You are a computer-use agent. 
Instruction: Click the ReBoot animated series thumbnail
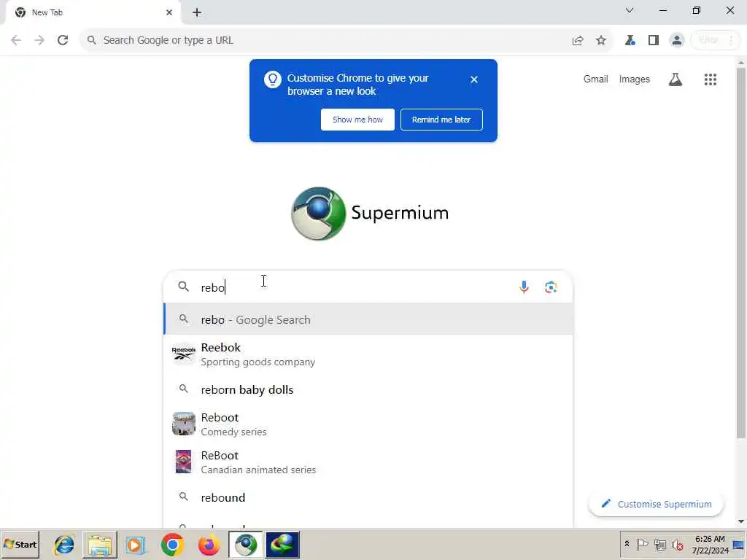[183, 462]
